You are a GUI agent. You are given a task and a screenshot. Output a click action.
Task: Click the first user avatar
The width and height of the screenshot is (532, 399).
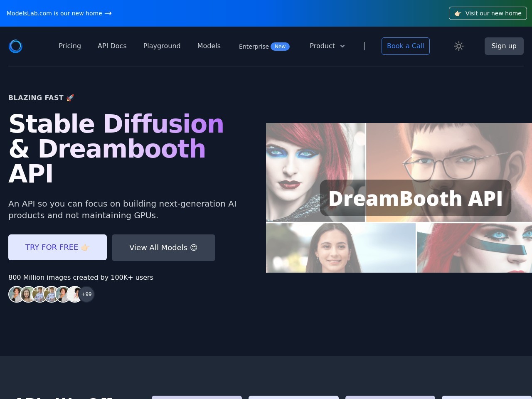coord(16,294)
